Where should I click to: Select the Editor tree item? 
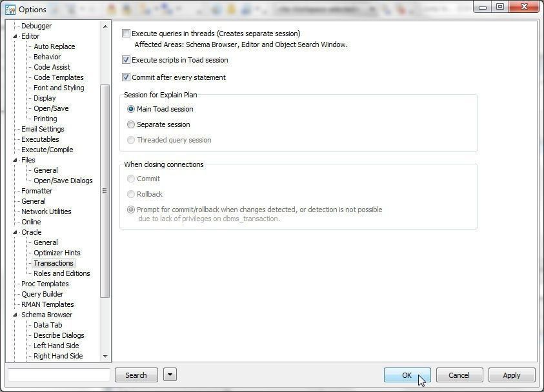pyautogui.click(x=30, y=36)
